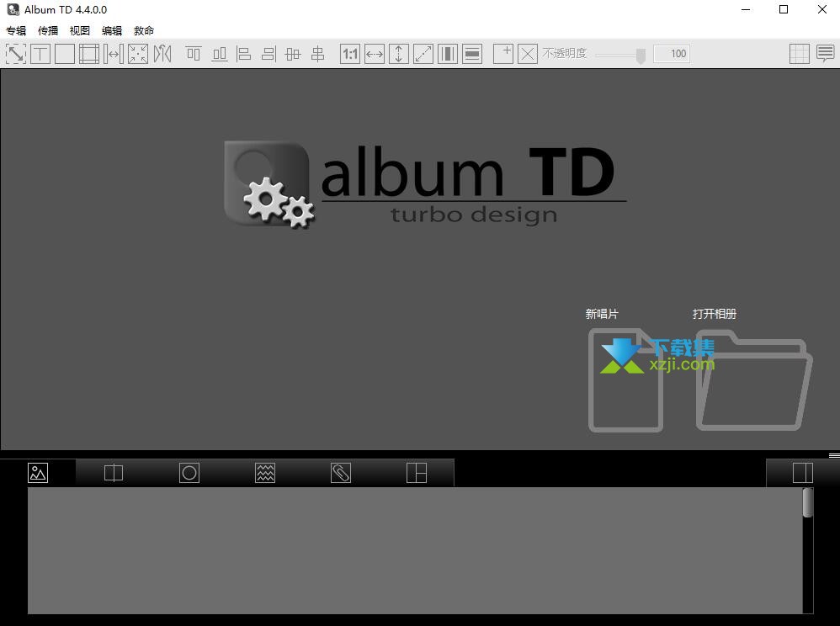Open the 传播 menu
This screenshot has height=626, width=840.
click(x=48, y=30)
